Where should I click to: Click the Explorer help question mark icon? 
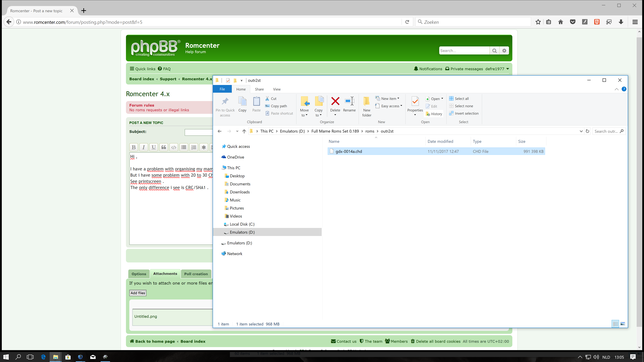624,89
